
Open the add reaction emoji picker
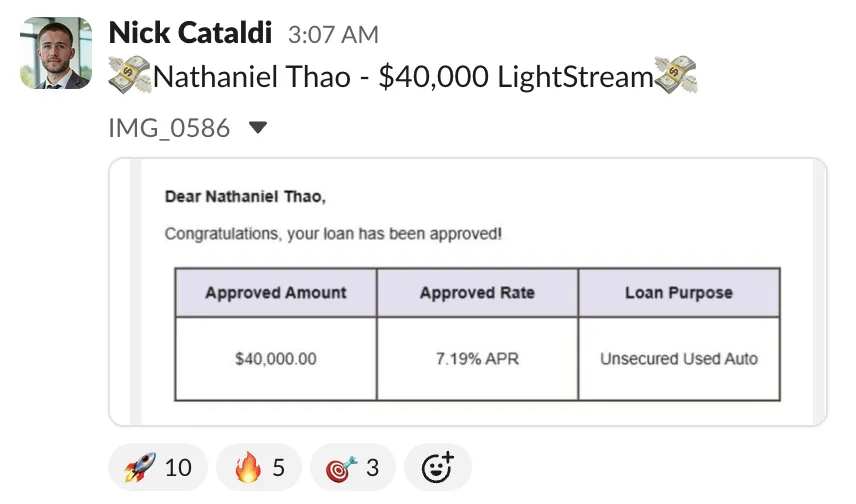tap(438, 467)
